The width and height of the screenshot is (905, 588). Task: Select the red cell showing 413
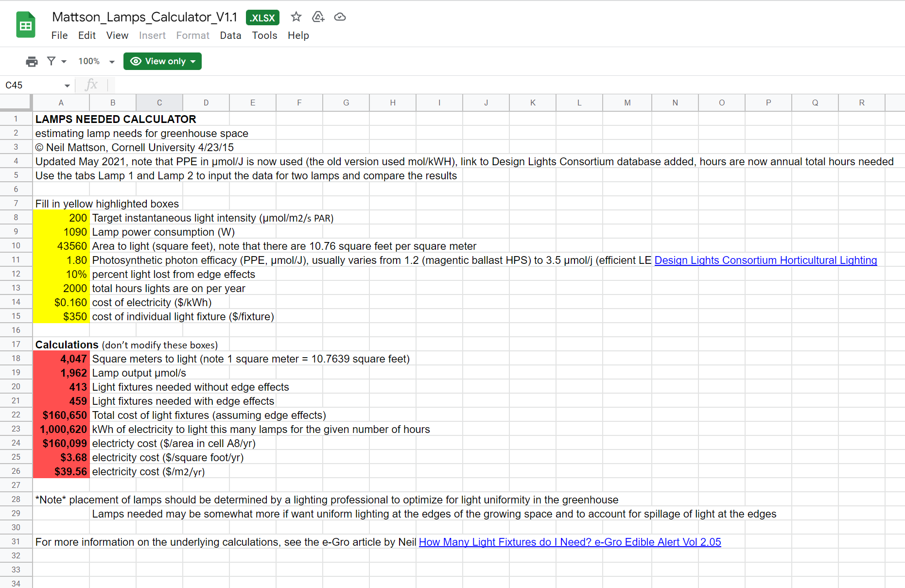click(x=61, y=387)
